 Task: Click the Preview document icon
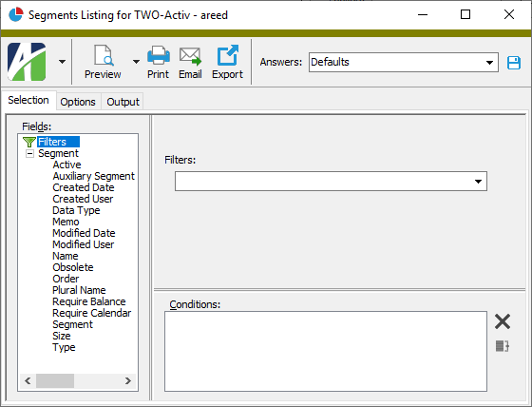point(104,55)
